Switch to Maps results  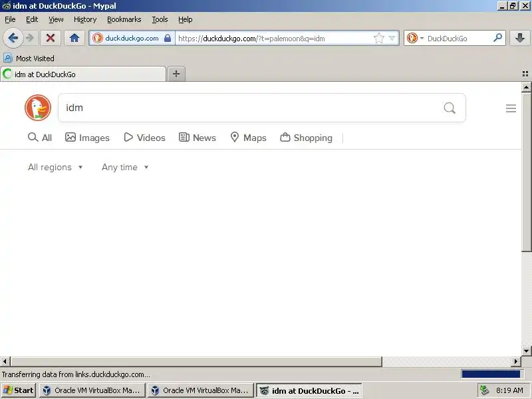coord(248,138)
